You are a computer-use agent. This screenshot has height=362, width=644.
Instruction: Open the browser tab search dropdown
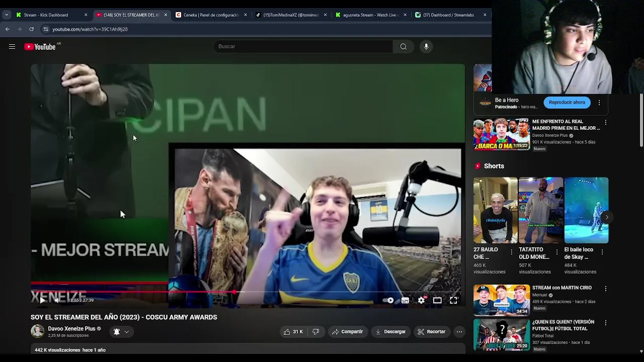coord(7,15)
